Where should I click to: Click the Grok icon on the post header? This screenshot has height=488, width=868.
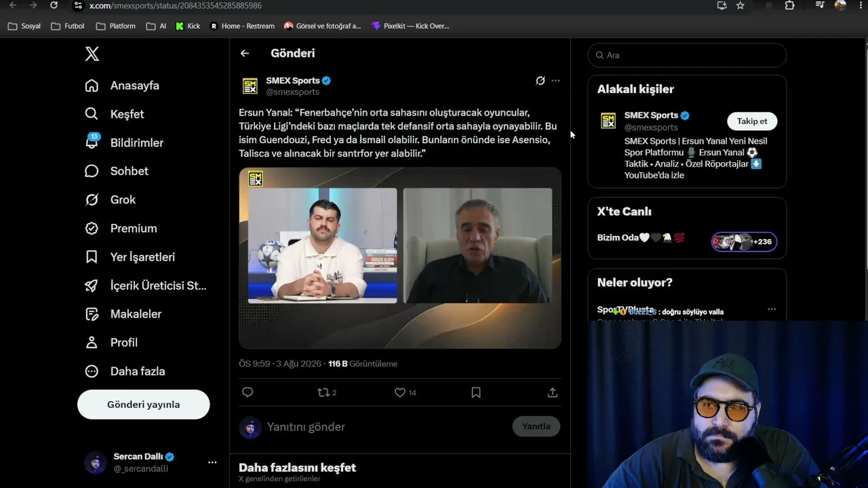pyautogui.click(x=540, y=81)
